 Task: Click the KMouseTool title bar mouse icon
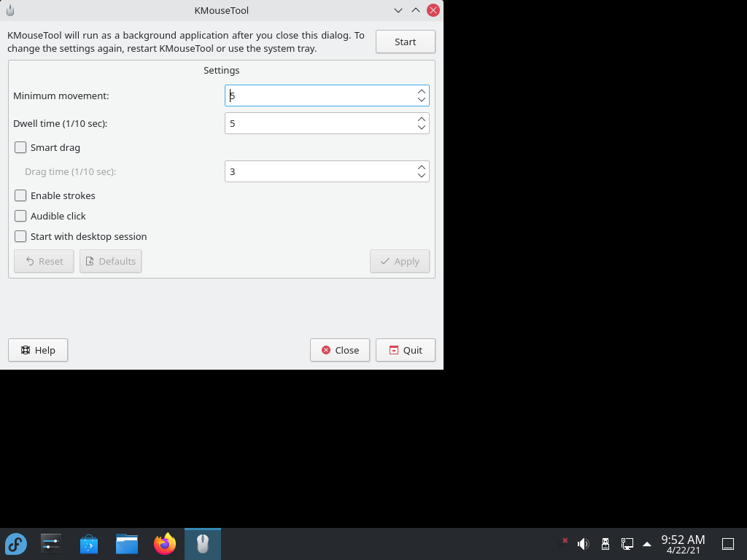[x=10, y=10]
